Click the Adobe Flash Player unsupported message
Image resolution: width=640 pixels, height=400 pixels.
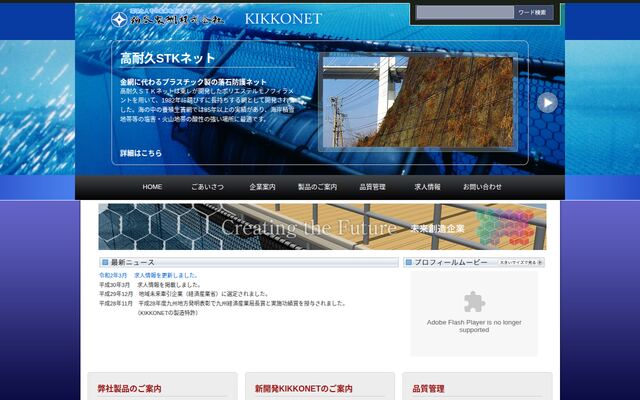[474, 326]
